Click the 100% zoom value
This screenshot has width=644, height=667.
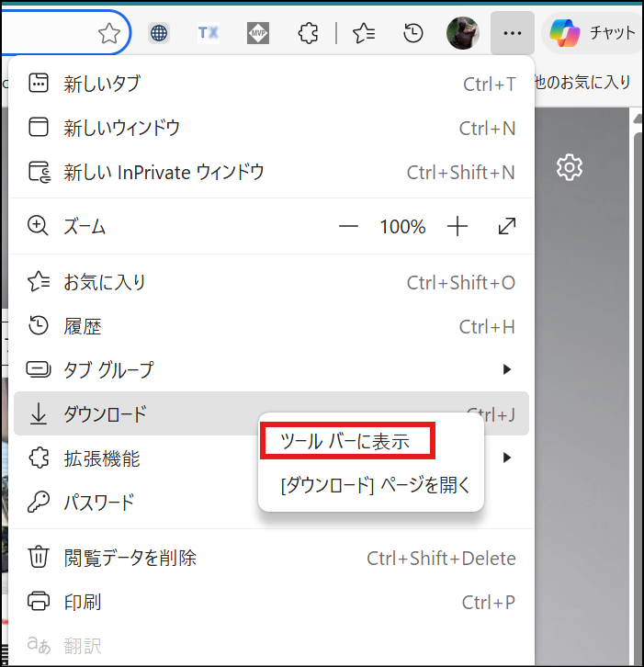(402, 227)
